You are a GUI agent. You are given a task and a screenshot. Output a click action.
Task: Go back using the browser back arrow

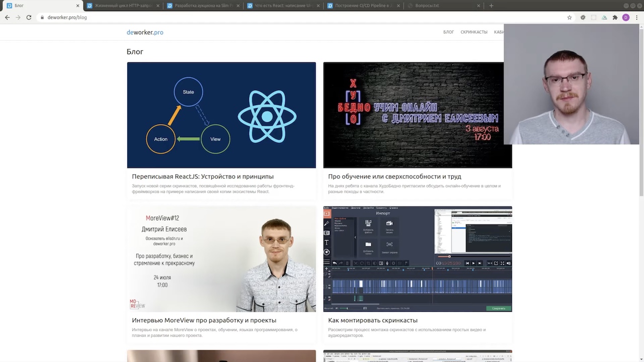tap(7, 17)
